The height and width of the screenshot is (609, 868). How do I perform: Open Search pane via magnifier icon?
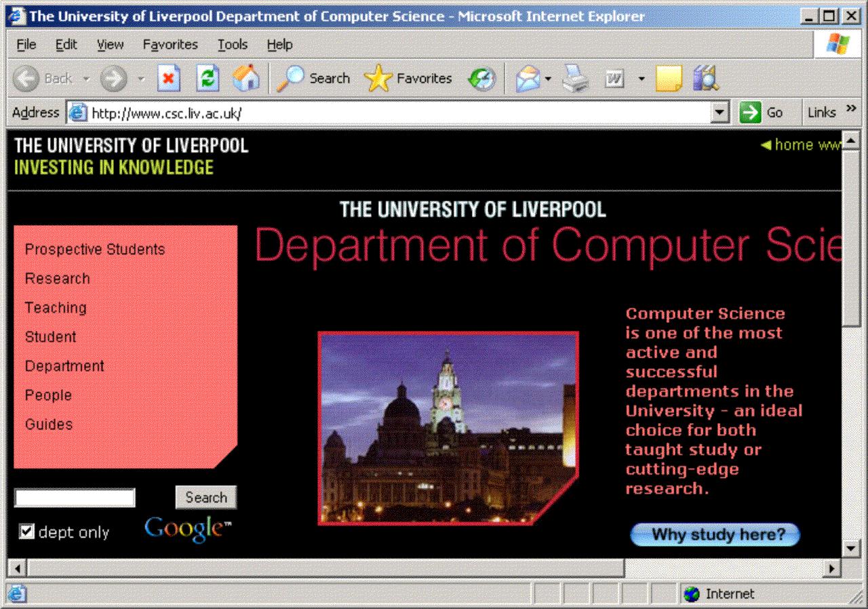290,79
